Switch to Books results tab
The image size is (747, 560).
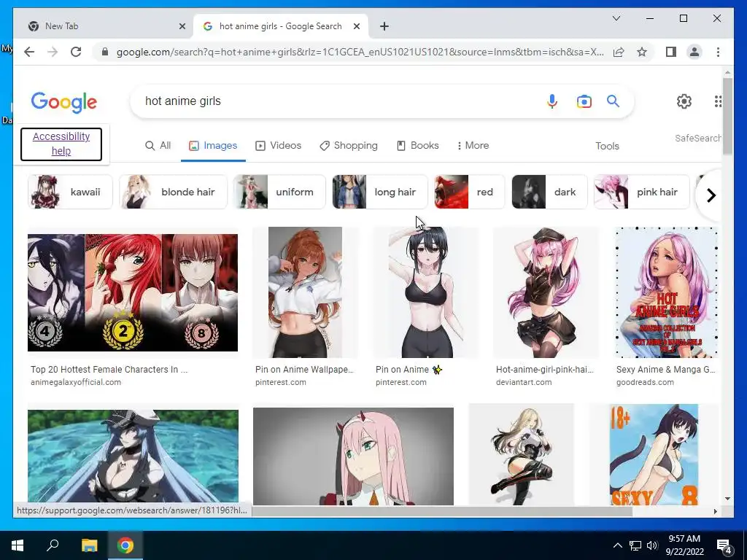pos(418,146)
